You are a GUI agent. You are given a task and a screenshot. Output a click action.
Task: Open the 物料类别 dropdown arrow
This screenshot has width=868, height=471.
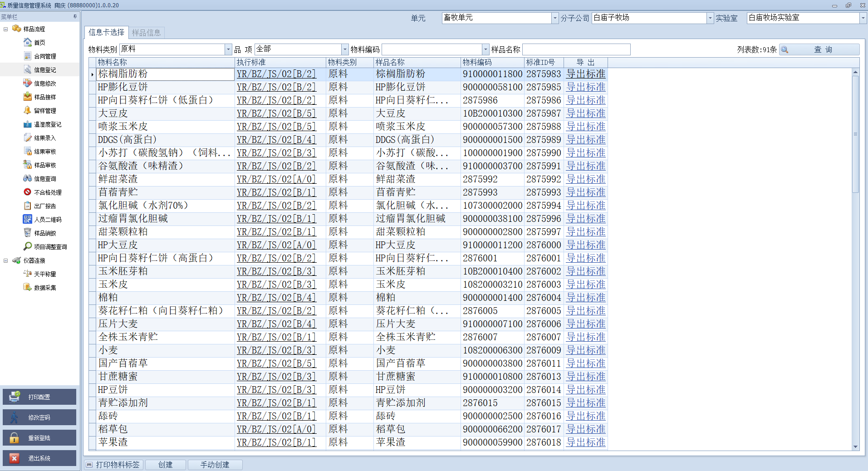228,49
